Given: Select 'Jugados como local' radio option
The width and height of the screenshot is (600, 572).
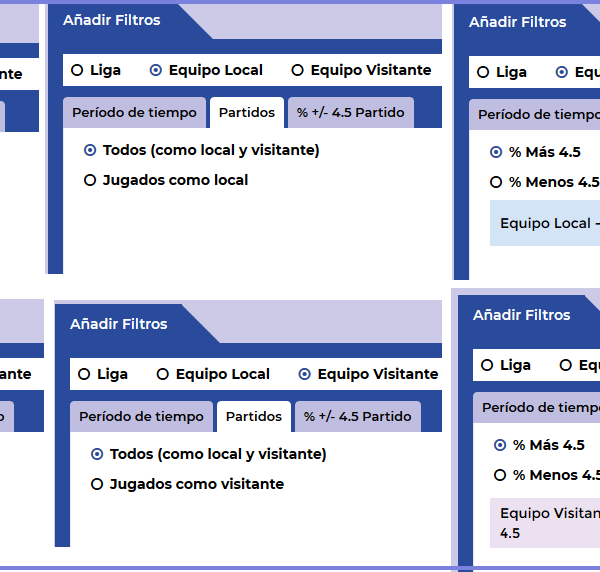Looking at the screenshot, I should [90, 181].
